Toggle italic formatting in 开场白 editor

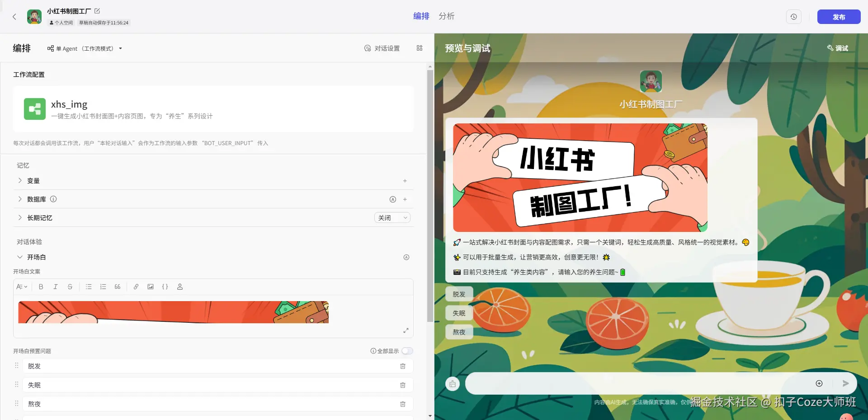click(x=56, y=287)
